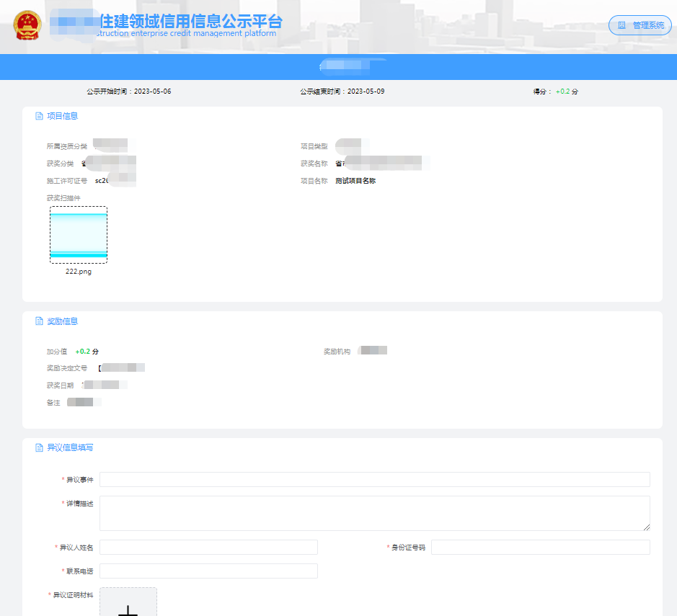Click the 加分值 +0.2 value
The height and width of the screenshot is (616, 677).
[x=84, y=352]
